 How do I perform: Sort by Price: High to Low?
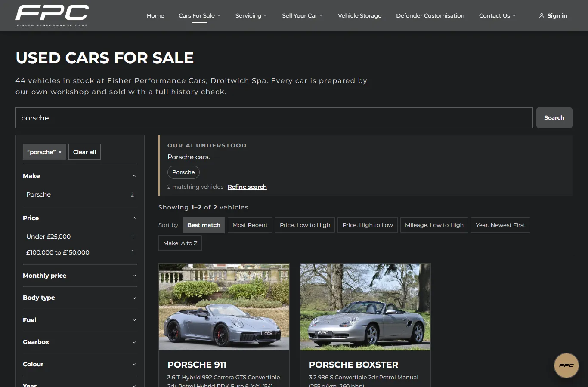(x=368, y=225)
